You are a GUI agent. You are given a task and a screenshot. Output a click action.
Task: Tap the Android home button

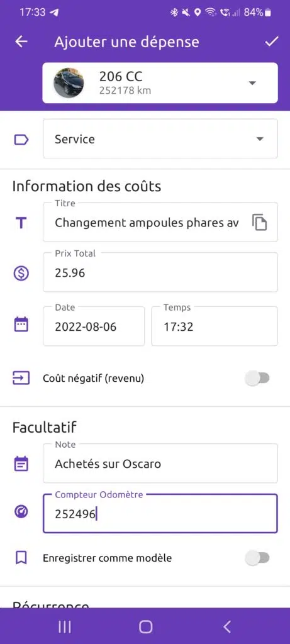(x=145, y=627)
